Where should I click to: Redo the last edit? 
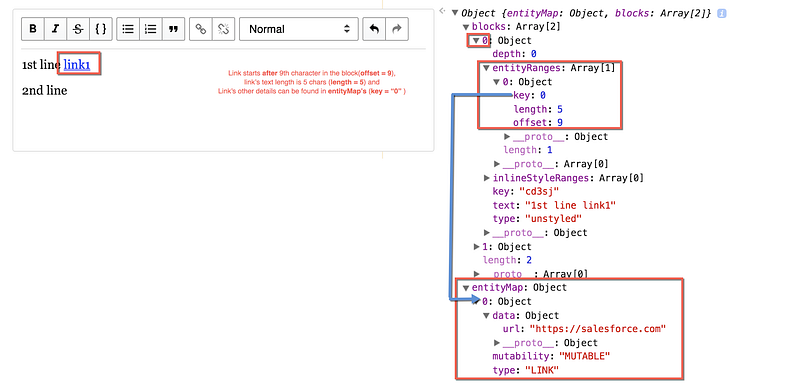click(396, 29)
